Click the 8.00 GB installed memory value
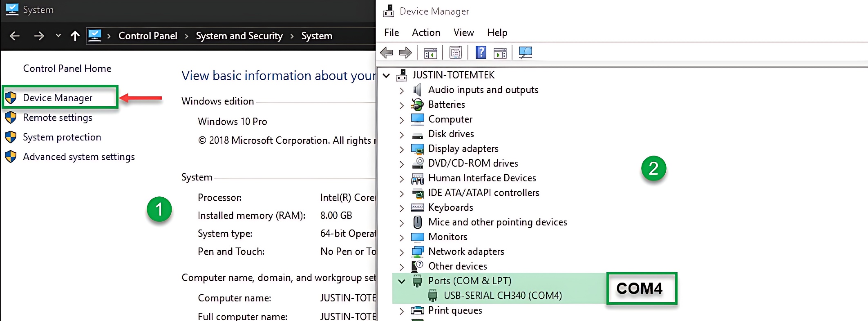The image size is (868, 321). click(336, 216)
